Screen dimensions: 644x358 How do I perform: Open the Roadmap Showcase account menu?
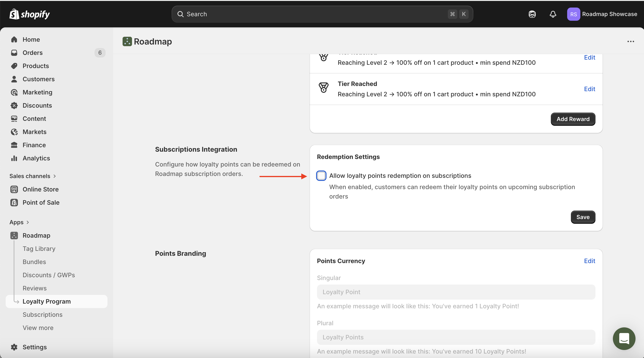(x=602, y=14)
